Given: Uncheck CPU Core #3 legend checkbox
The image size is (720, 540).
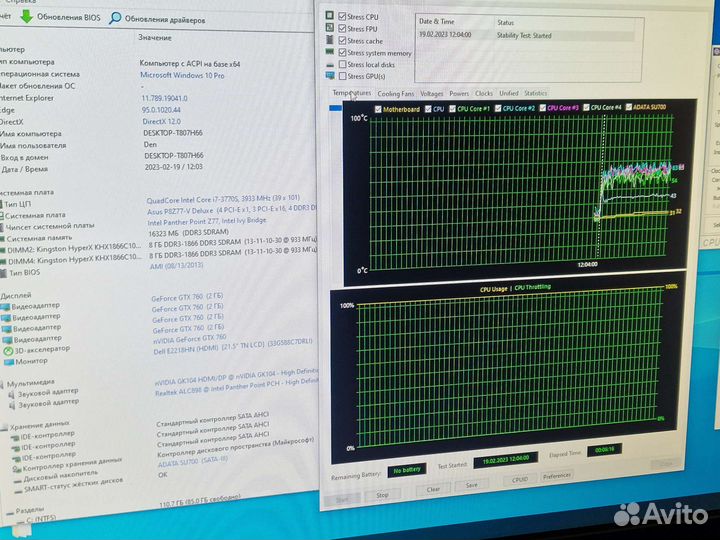Looking at the screenshot, I should click(542, 108).
